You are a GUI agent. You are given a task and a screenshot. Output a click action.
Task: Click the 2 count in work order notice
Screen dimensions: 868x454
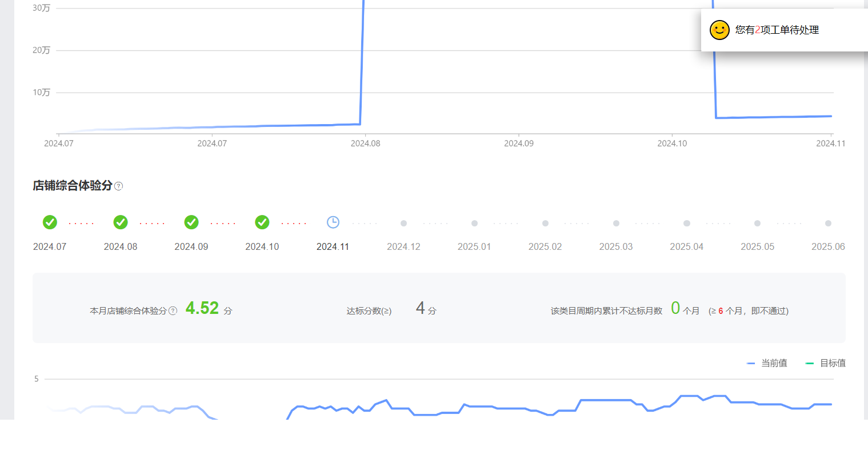(758, 30)
